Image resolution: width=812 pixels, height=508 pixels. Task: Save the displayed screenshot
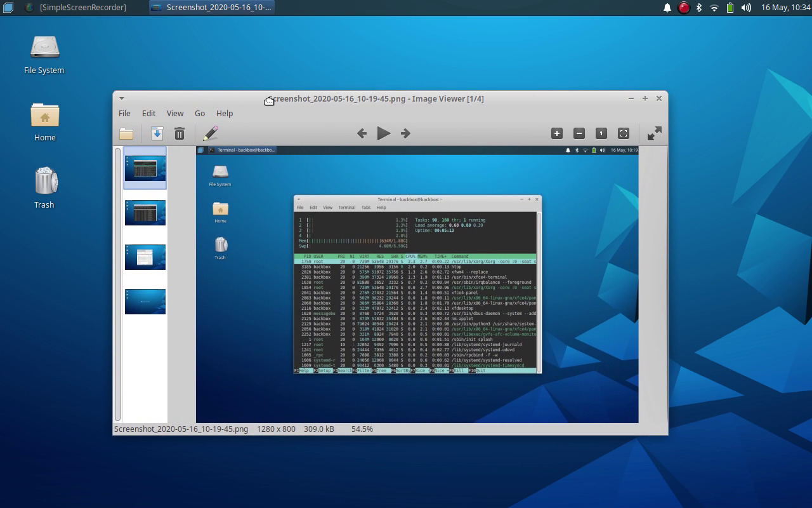pyautogui.click(x=157, y=133)
